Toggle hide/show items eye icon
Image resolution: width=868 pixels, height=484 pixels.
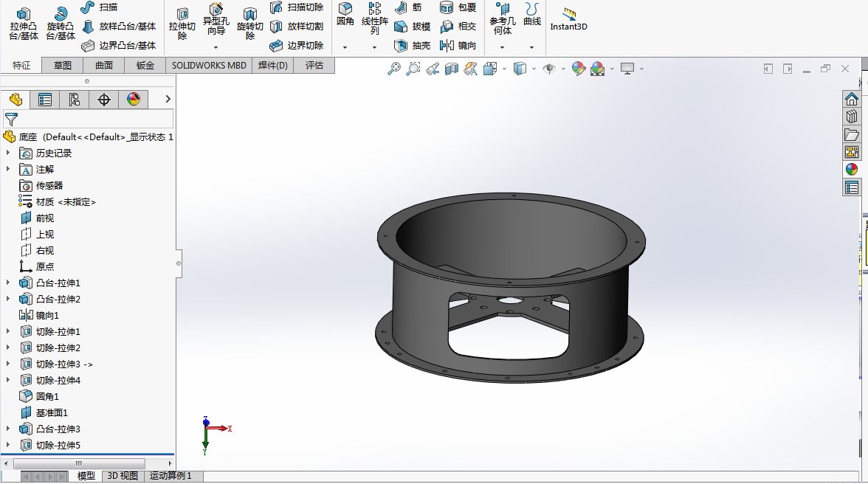pyautogui.click(x=548, y=69)
